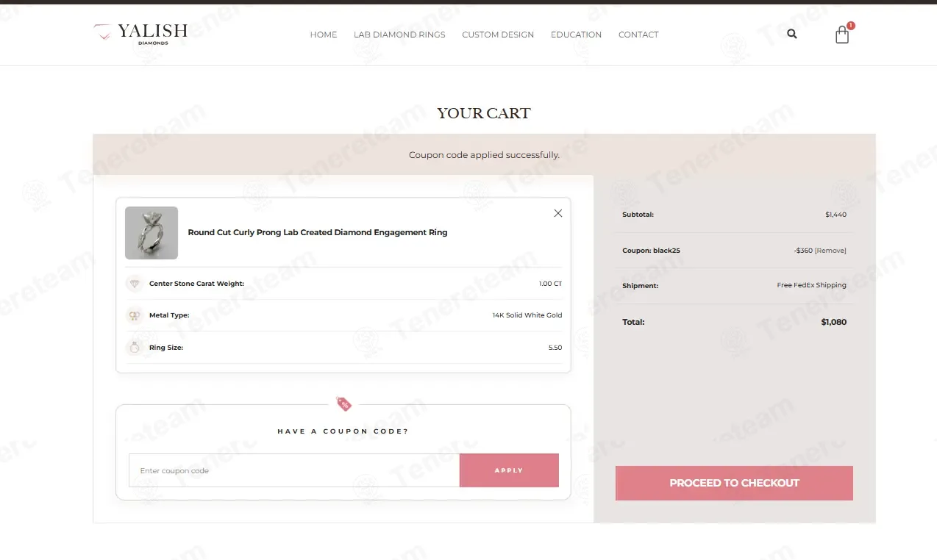Click the -$360 discount amount
The height and width of the screenshot is (560, 937).
[x=803, y=251]
